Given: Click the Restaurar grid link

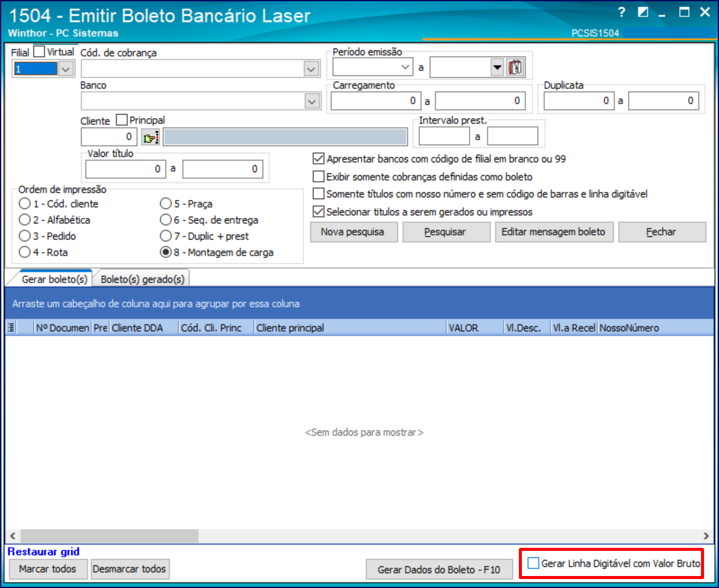Looking at the screenshot, I should [x=44, y=551].
